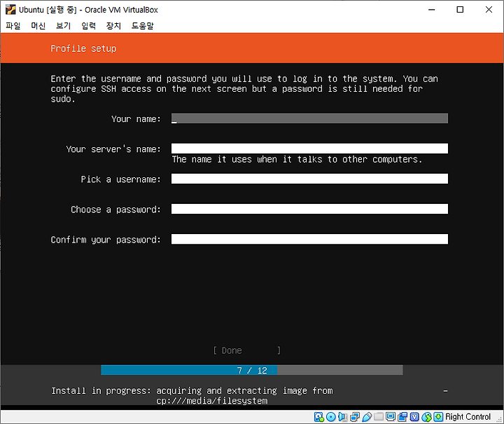The height and width of the screenshot is (424, 504).
Task: Focus the 'Your server's name' field
Action: pos(309,149)
